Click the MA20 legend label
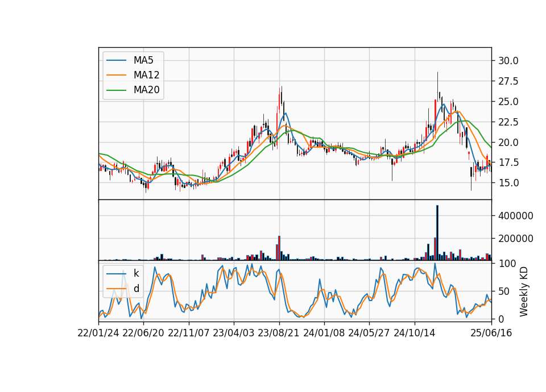Viewport: 546px width, 392px height. click(146, 90)
